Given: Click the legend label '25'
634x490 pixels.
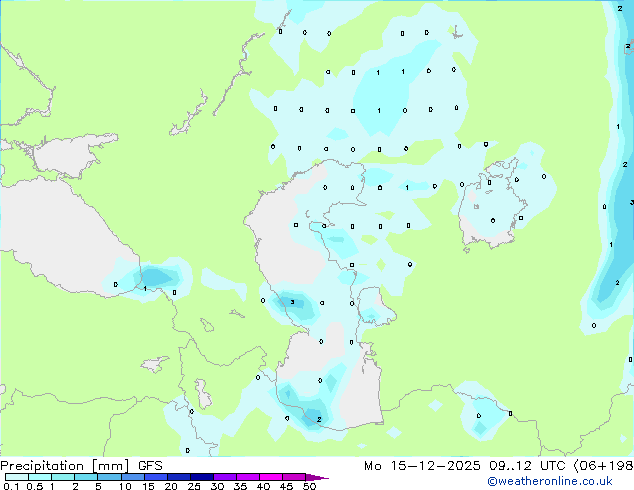Looking at the screenshot, I should click(x=194, y=486).
